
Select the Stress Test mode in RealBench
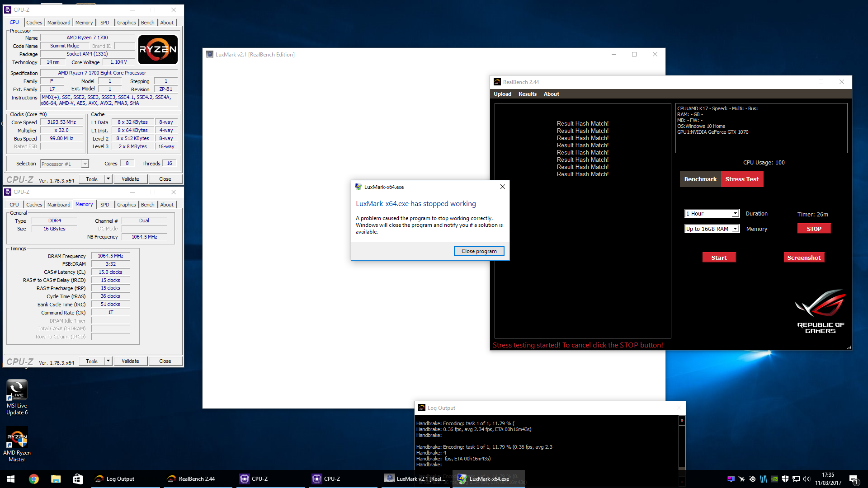[x=742, y=179]
